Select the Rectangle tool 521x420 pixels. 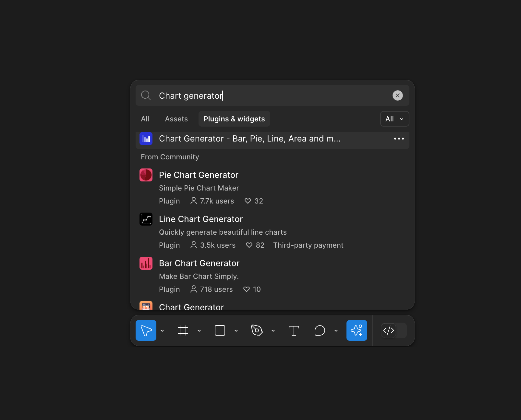(220, 330)
